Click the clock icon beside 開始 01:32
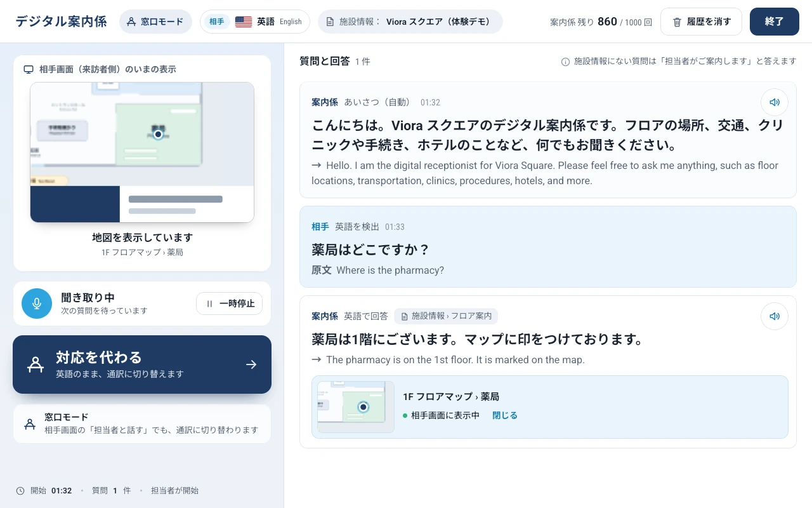Image resolution: width=812 pixels, height=508 pixels. coord(20,491)
